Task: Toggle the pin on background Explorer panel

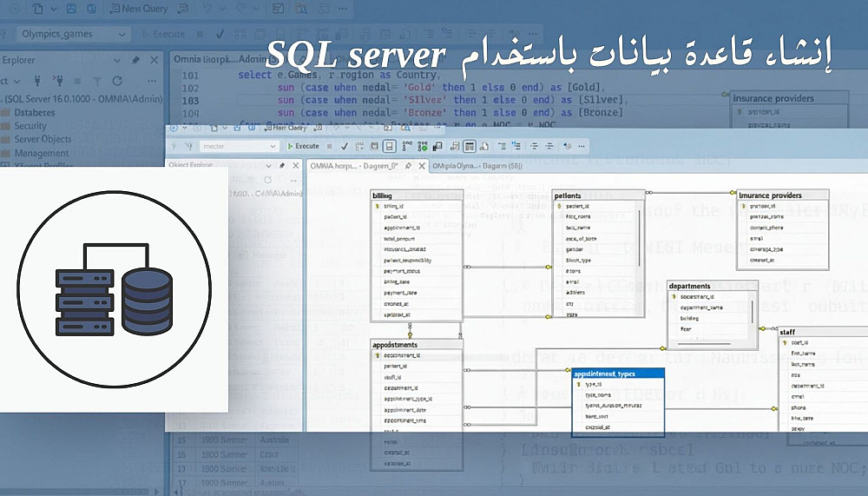Action: pos(135,61)
